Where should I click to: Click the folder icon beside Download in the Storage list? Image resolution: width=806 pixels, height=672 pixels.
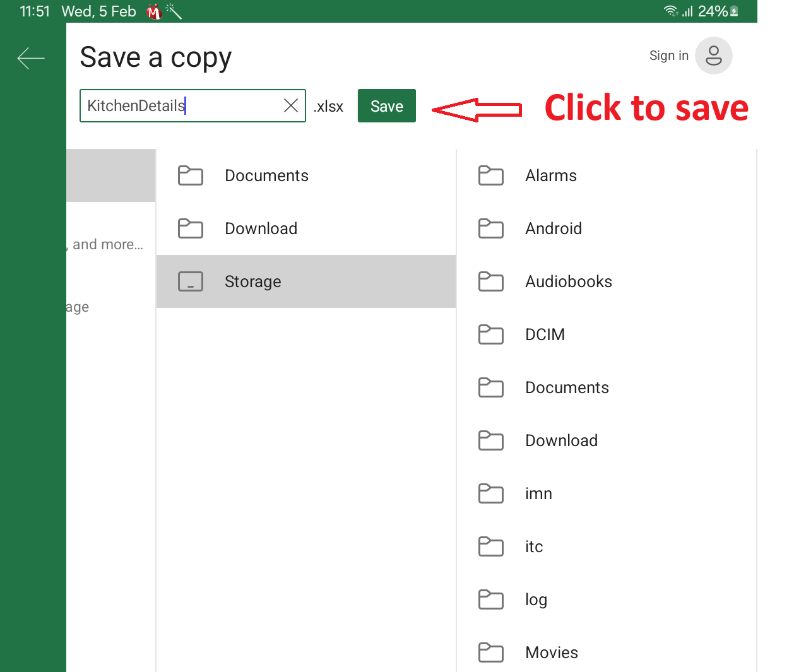(491, 440)
